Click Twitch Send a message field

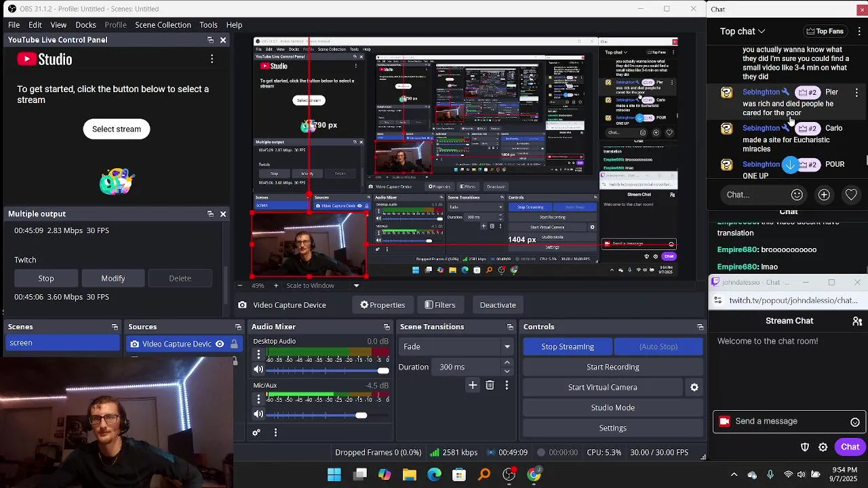789,422
